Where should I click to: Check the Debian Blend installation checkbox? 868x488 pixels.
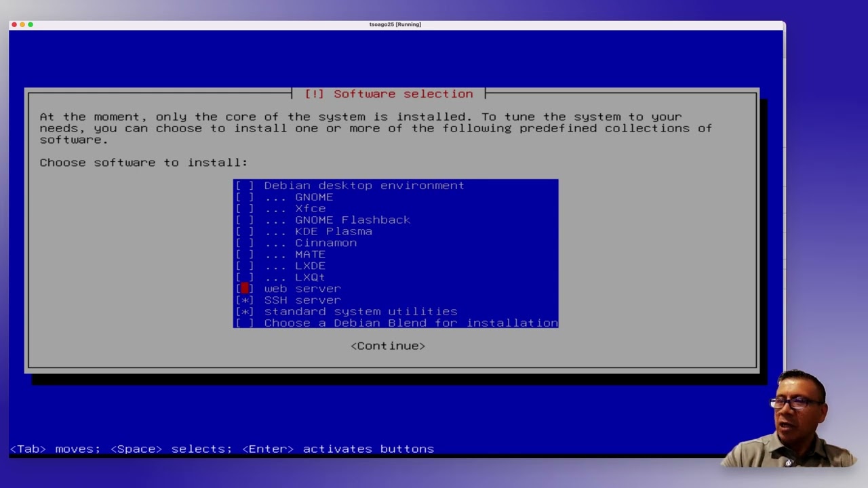click(x=245, y=323)
